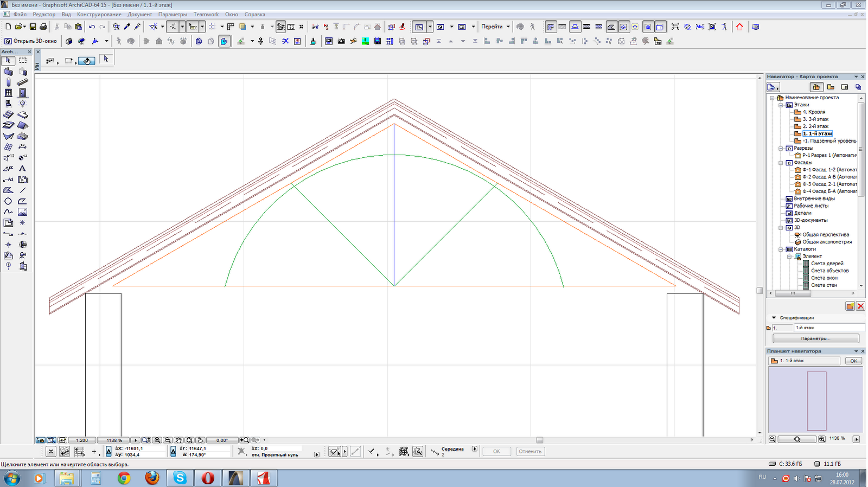Click the Открыть 3D-окно button
Screen dimensions: 868x487
[x=31, y=41]
